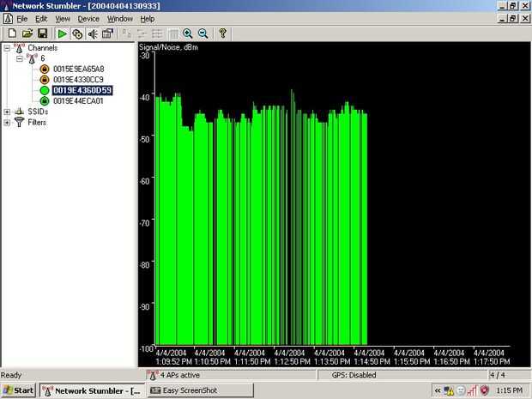532x399 pixels.
Task: Open the Windows Start button
Action: (x=18, y=390)
